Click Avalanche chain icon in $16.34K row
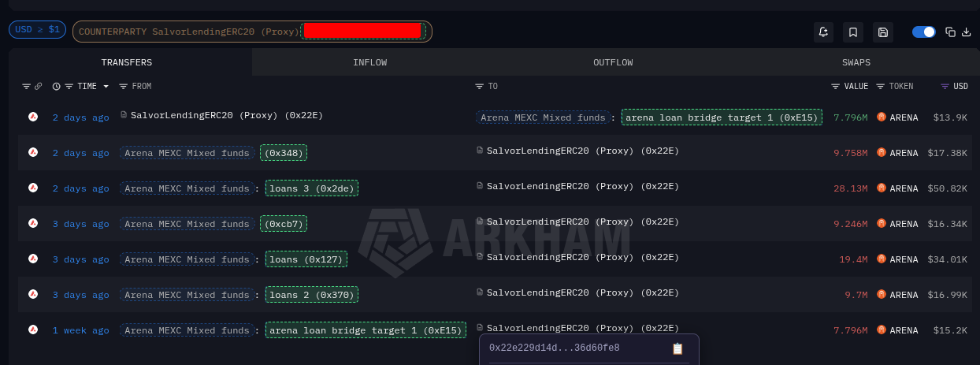The width and height of the screenshot is (980, 365). 33,223
